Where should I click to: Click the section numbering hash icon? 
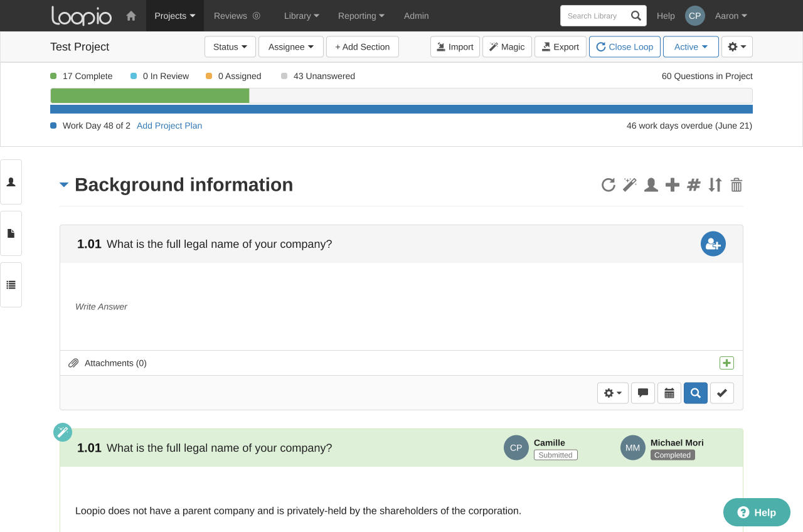[694, 184]
